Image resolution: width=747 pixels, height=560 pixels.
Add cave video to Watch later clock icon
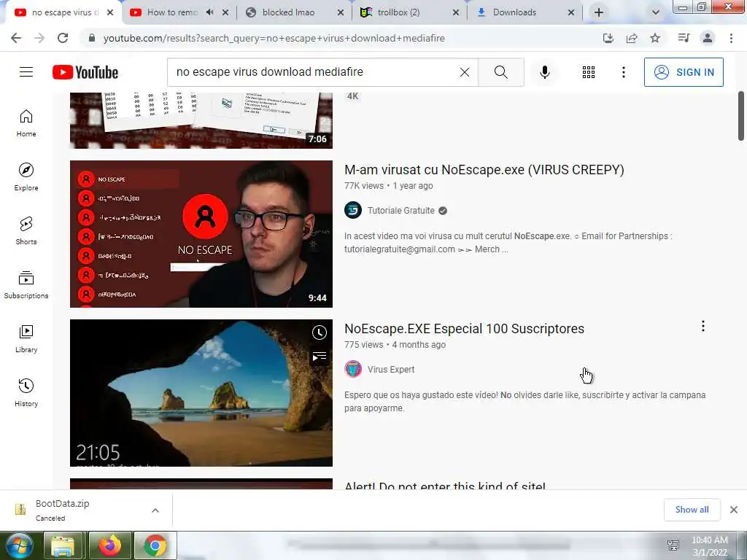point(320,332)
